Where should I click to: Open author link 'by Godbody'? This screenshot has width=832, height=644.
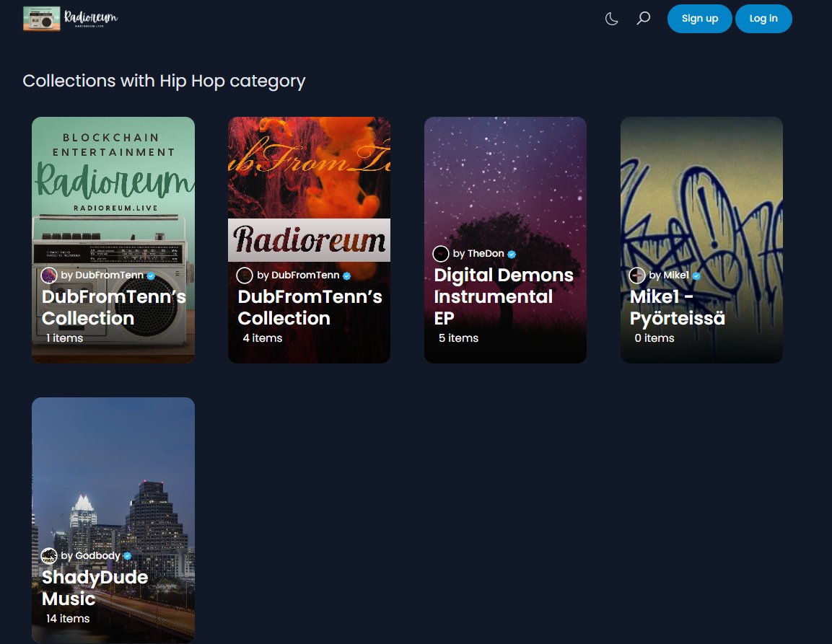(x=90, y=555)
